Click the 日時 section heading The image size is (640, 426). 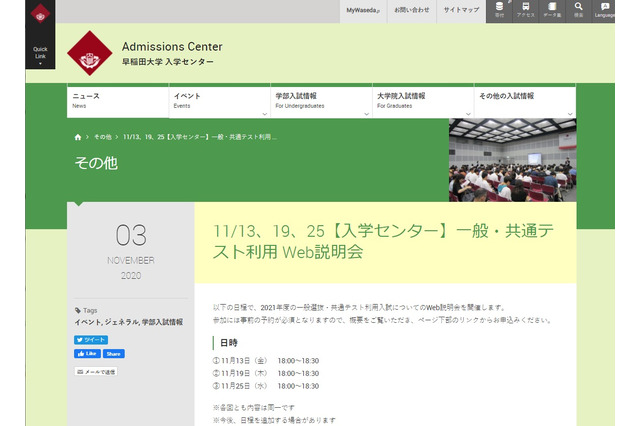229,343
